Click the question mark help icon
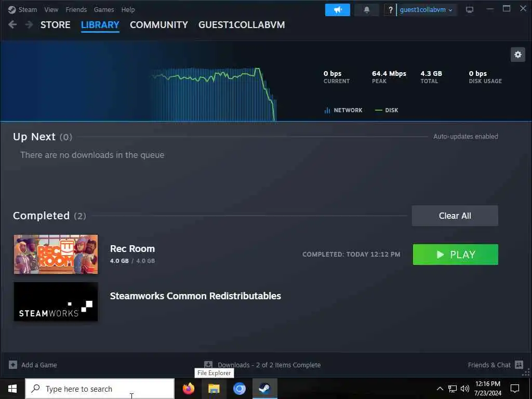 pyautogui.click(x=390, y=10)
